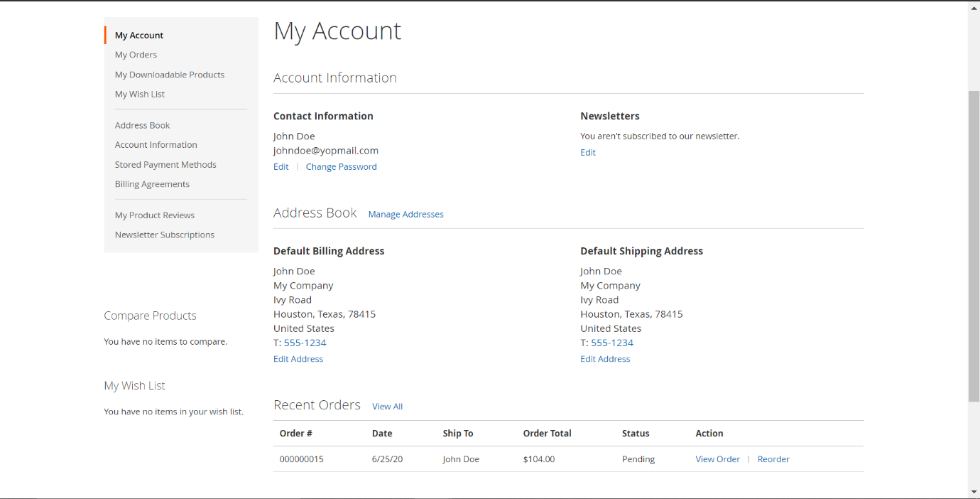Reorder the pending order

tap(773, 459)
